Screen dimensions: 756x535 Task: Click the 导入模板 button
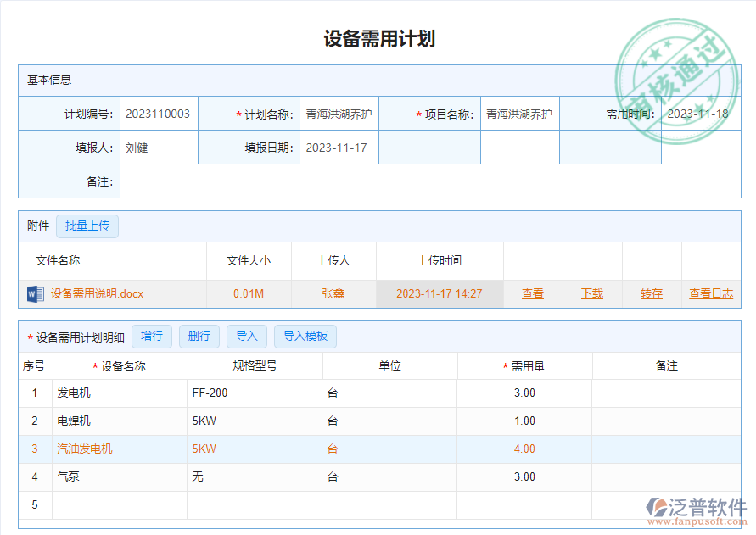coord(305,337)
